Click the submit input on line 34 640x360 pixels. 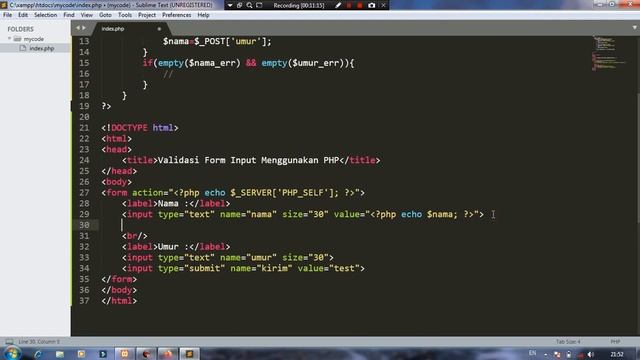(243, 268)
